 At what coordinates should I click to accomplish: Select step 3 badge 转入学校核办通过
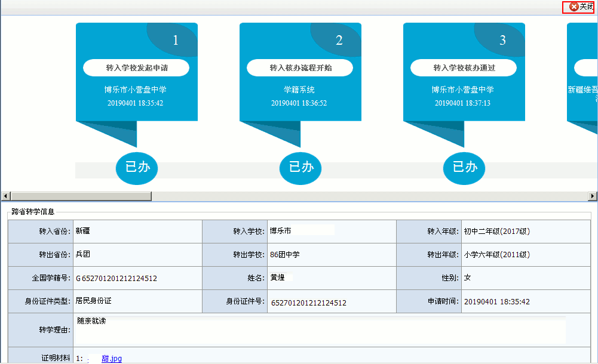click(464, 68)
